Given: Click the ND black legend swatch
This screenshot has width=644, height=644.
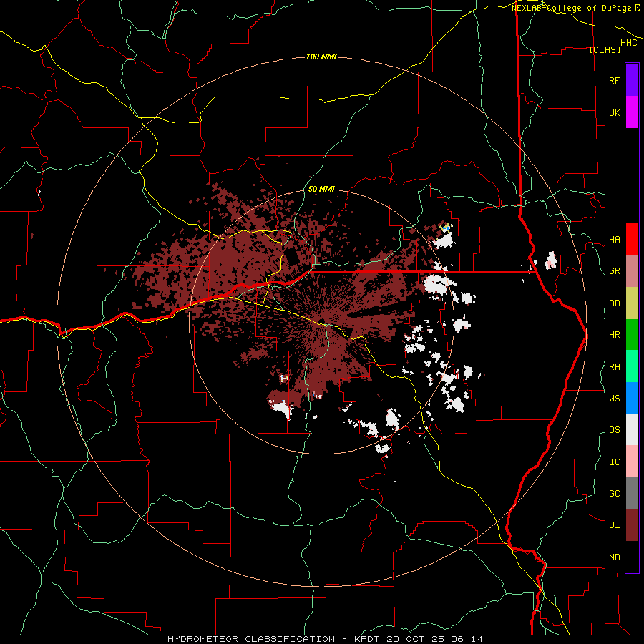Looking at the screenshot, I should click(632, 557).
